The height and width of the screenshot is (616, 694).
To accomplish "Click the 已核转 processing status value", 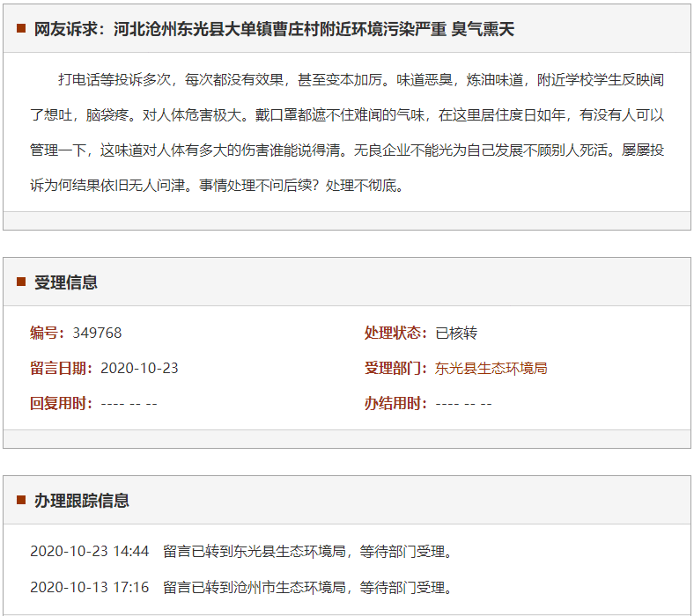I will coord(456,333).
